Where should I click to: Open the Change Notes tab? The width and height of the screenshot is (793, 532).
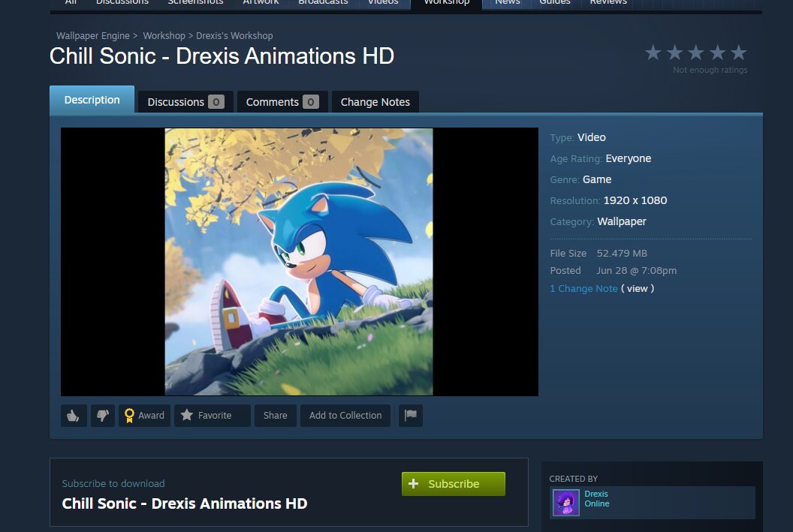tap(375, 102)
